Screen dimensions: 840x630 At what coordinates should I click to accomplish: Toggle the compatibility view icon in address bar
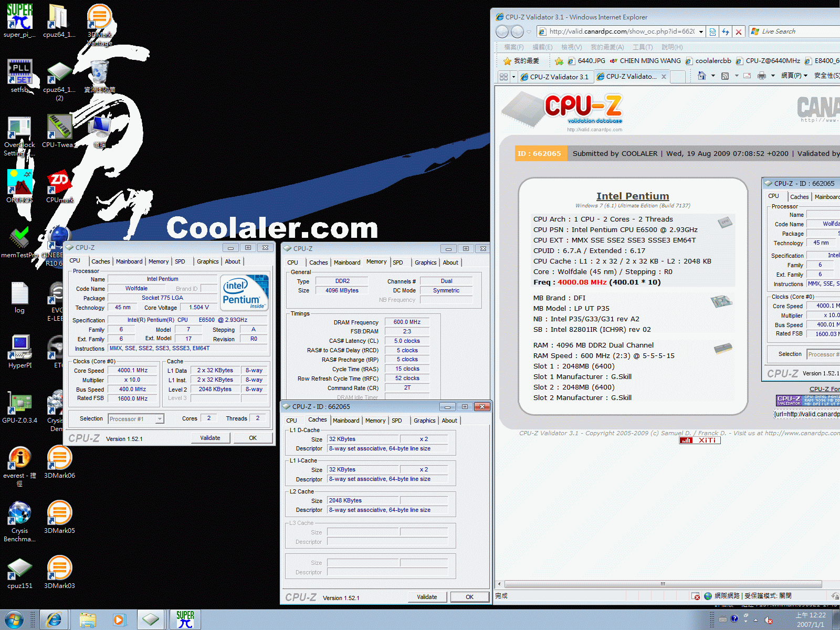tap(712, 32)
